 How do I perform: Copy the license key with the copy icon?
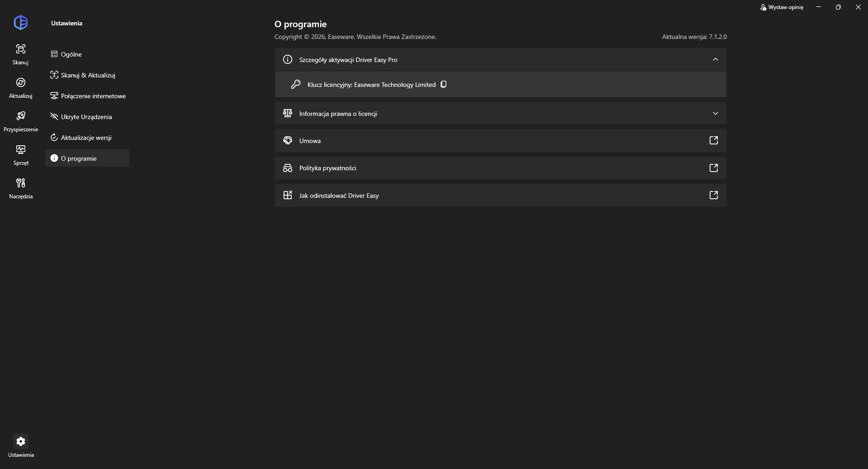click(x=444, y=84)
